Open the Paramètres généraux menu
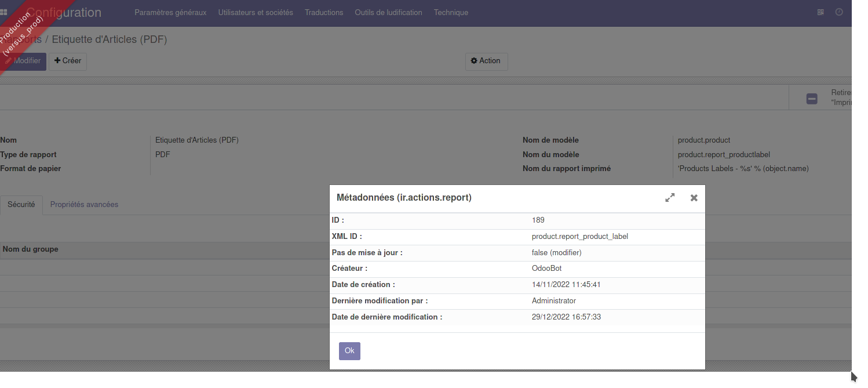Screen dimensions: 868x388 170,12
